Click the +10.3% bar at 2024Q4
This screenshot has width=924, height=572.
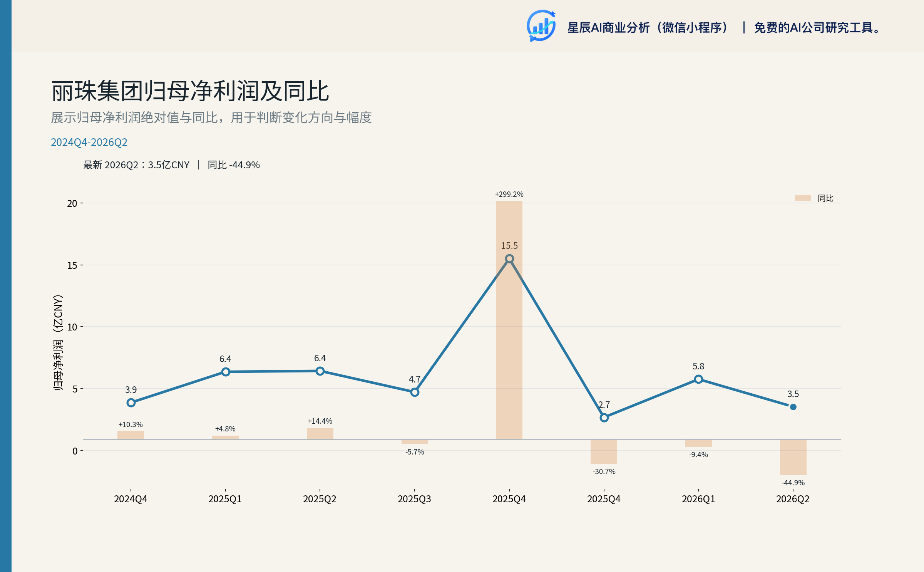[131, 435]
